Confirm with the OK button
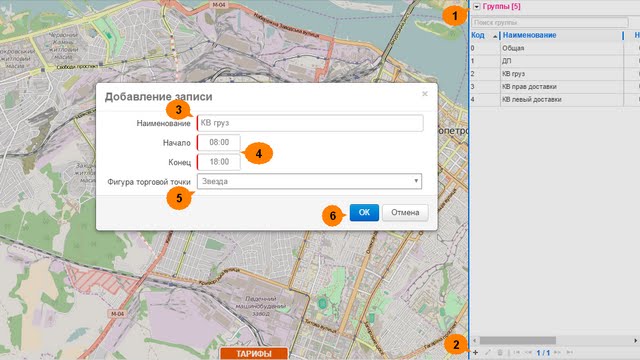This screenshot has height=360, width=640. [x=364, y=213]
